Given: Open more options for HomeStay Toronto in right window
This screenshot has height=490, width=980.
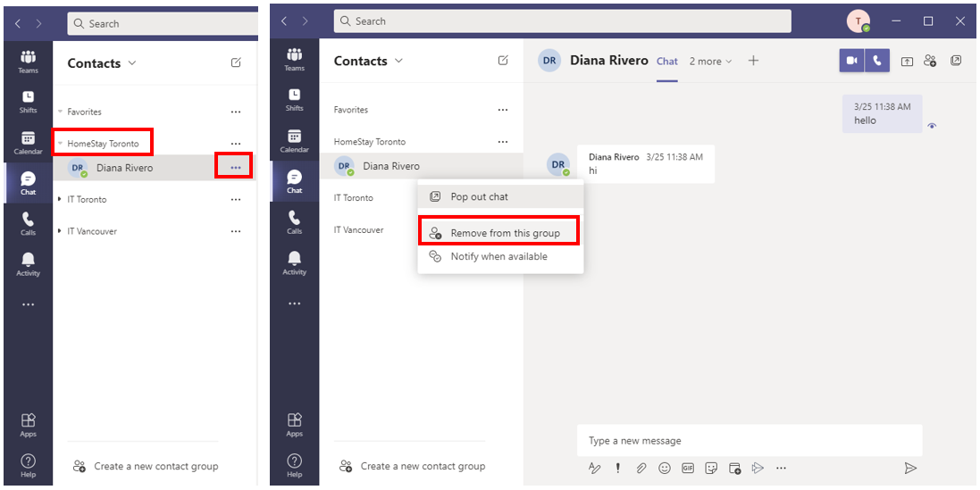Looking at the screenshot, I should pos(502,142).
